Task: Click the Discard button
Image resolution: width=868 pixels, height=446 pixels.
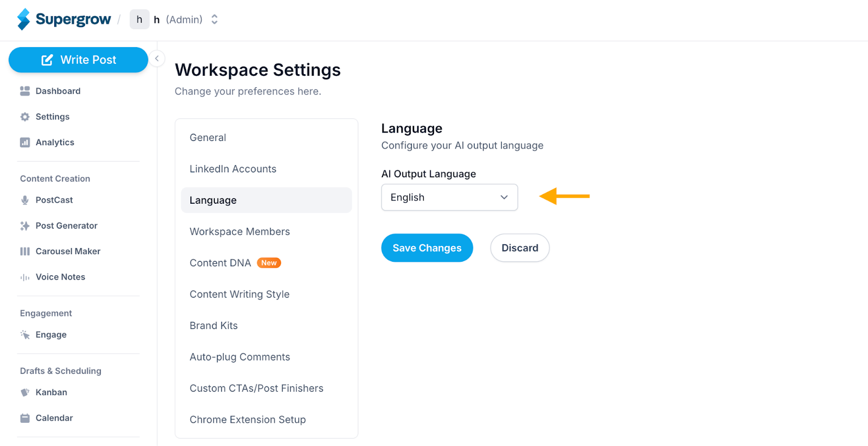Action: pyautogui.click(x=520, y=248)
